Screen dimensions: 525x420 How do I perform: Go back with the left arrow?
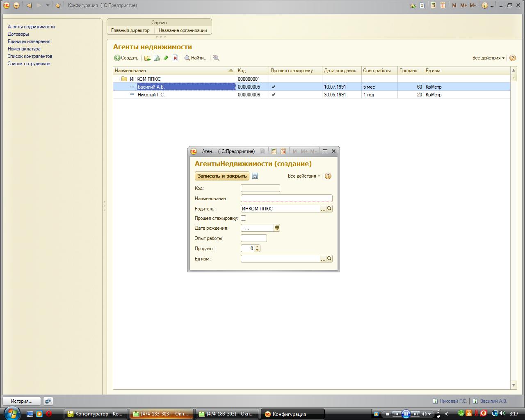point(29,5)
